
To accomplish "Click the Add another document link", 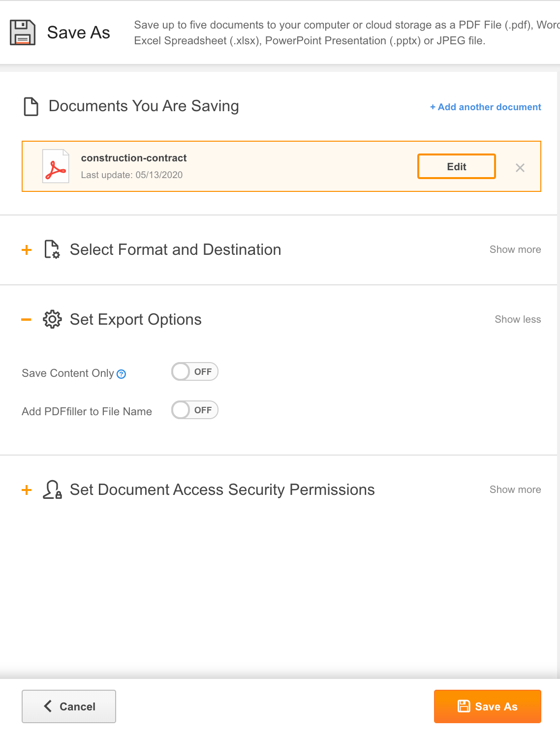I will pos(486,107).
